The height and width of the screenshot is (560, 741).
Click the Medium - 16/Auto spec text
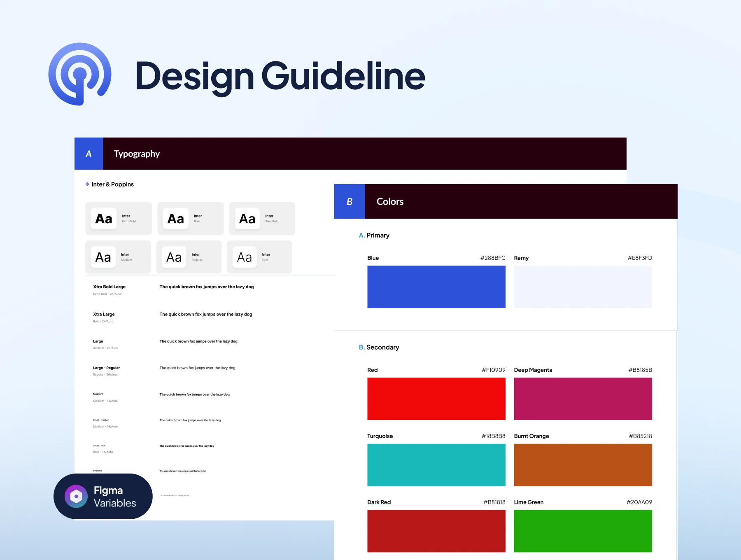(105, 427)
